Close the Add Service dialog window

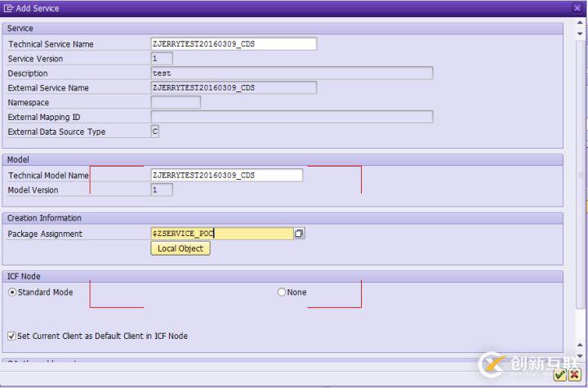pos(577,8)
